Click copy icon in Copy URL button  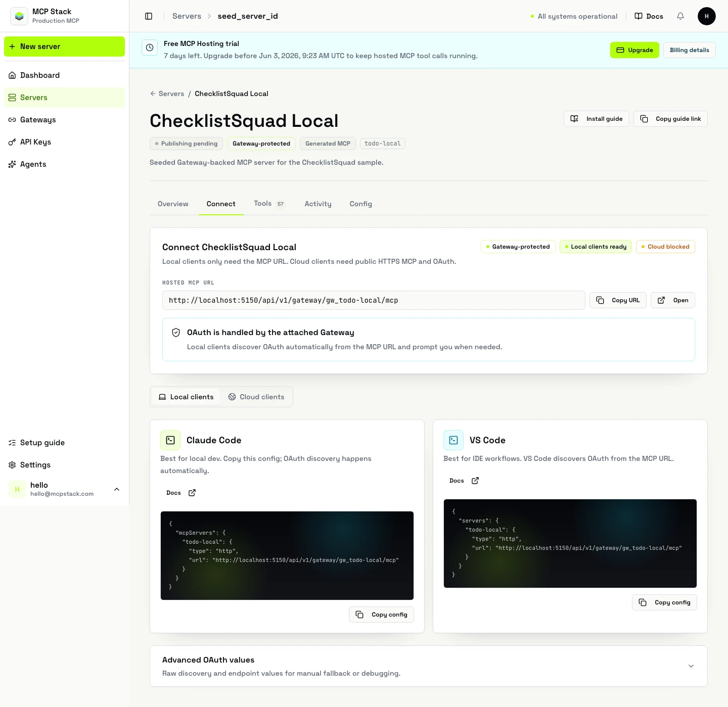600,300
